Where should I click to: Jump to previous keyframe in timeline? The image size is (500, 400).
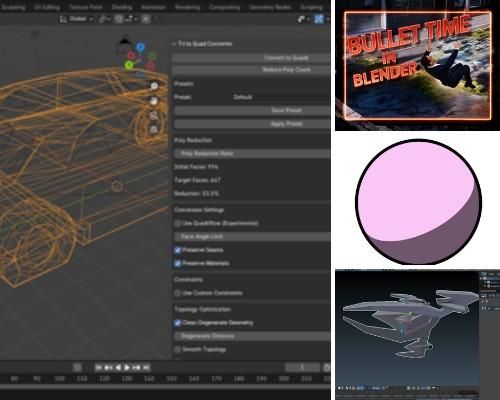(x=108, y=367)
